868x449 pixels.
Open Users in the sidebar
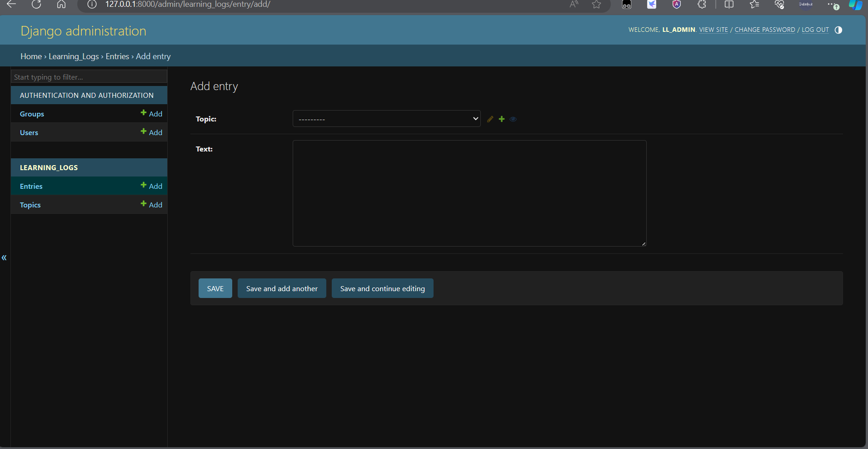tap(29, 132)
